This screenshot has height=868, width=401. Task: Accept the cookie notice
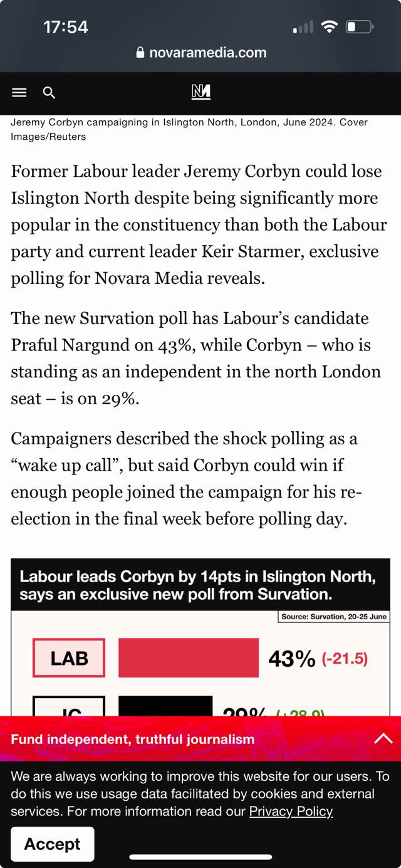(53, 844)
